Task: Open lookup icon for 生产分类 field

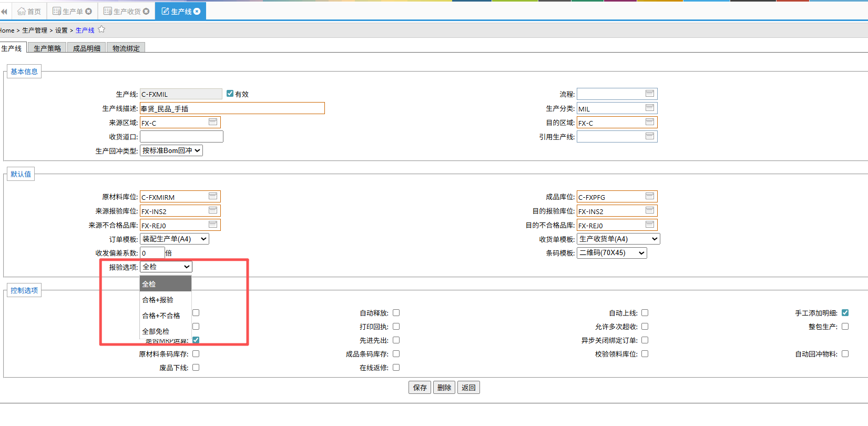Action: (650, 108)
